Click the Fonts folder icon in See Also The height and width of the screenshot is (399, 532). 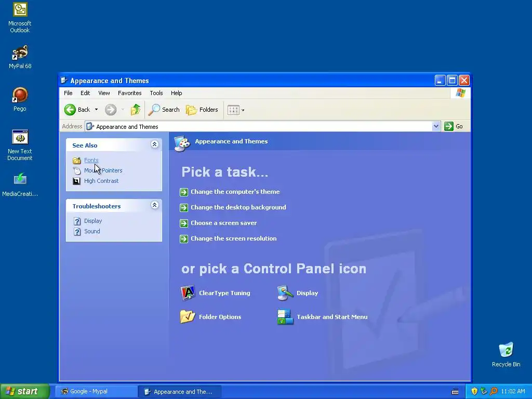click(x=77, y=160)
